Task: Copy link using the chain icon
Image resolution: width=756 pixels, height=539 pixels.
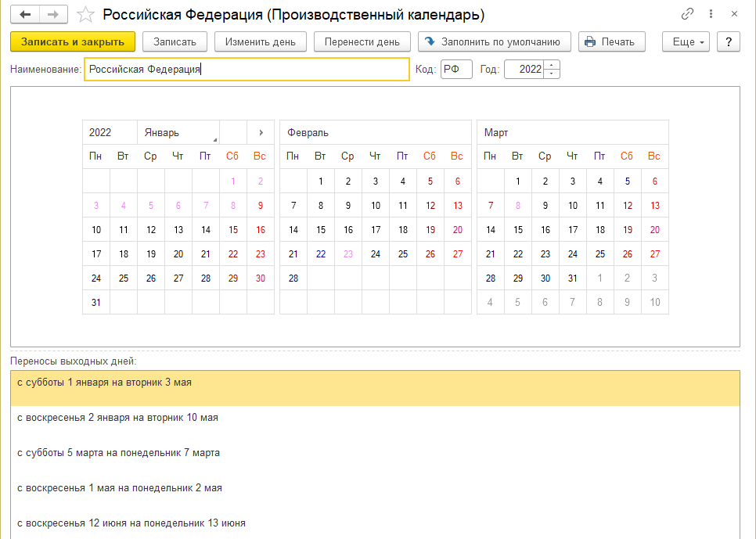Action: coord(688,14)
